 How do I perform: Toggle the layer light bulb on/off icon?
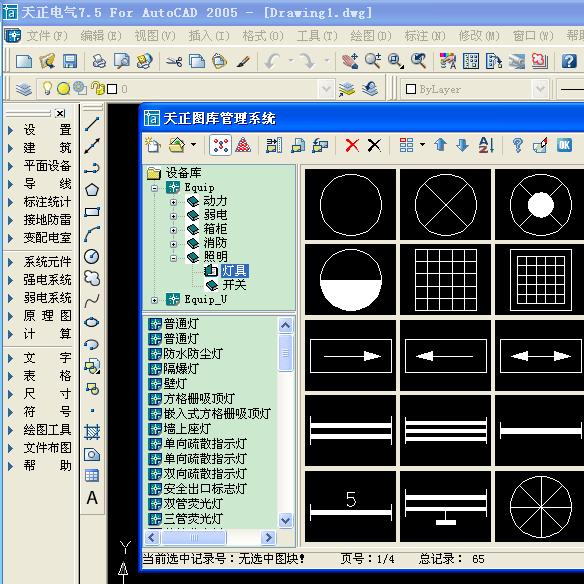(47, 88)
